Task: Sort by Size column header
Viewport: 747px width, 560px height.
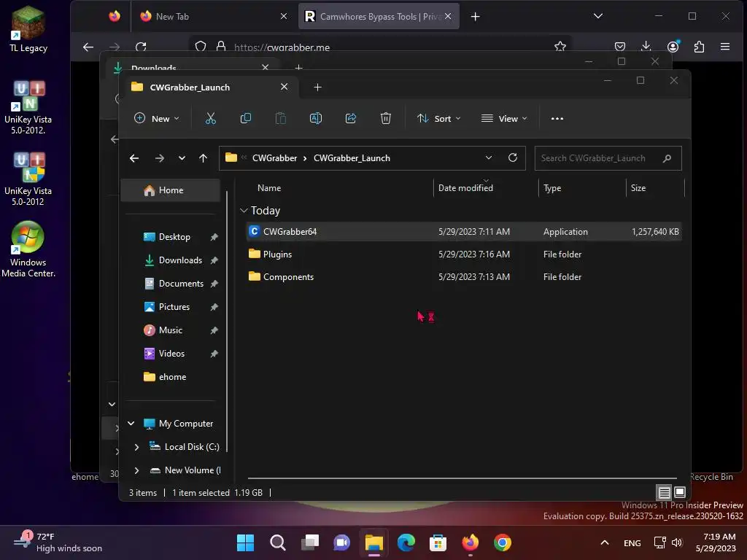Action: click(x=638, y=188)
